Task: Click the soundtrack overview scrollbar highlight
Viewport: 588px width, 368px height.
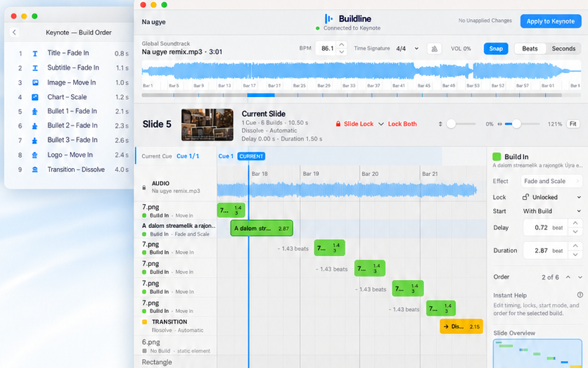Action: coord(261,95)
